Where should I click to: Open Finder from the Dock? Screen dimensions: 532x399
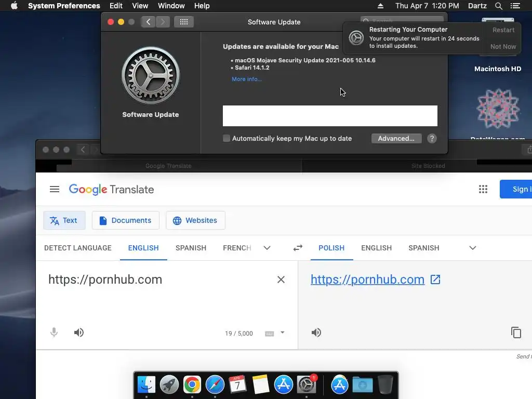(x=146, y=385)
